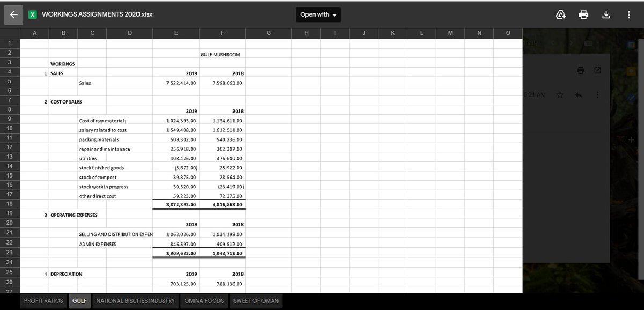Click the Cost of raw materials label
The height and width of the screenshot is (310, 644).
click(x=103, y=121)
